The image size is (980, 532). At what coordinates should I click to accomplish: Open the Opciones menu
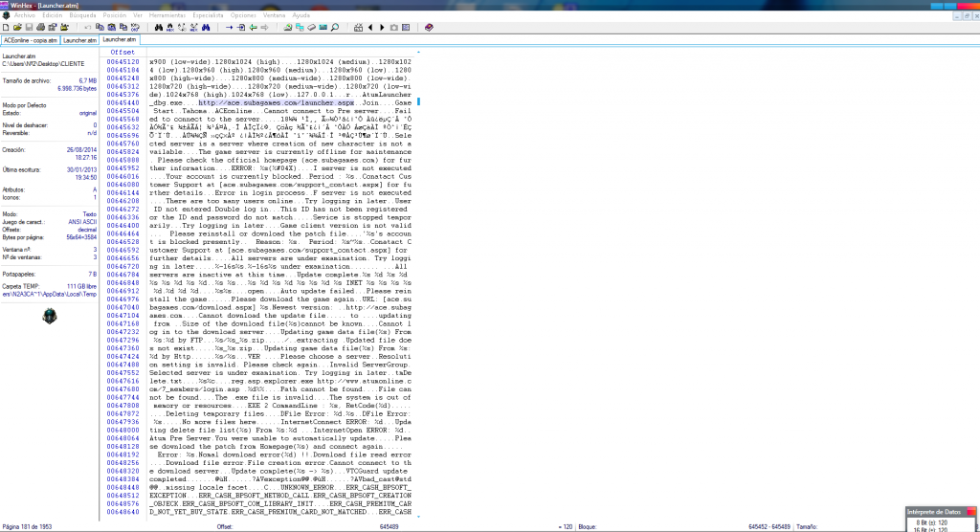[x=244, y=16]
